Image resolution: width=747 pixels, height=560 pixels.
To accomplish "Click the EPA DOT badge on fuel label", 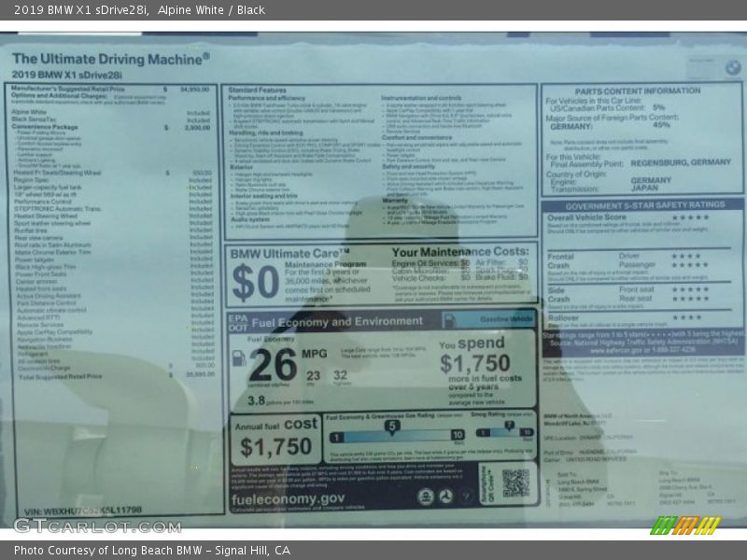I will click(238, 323).
